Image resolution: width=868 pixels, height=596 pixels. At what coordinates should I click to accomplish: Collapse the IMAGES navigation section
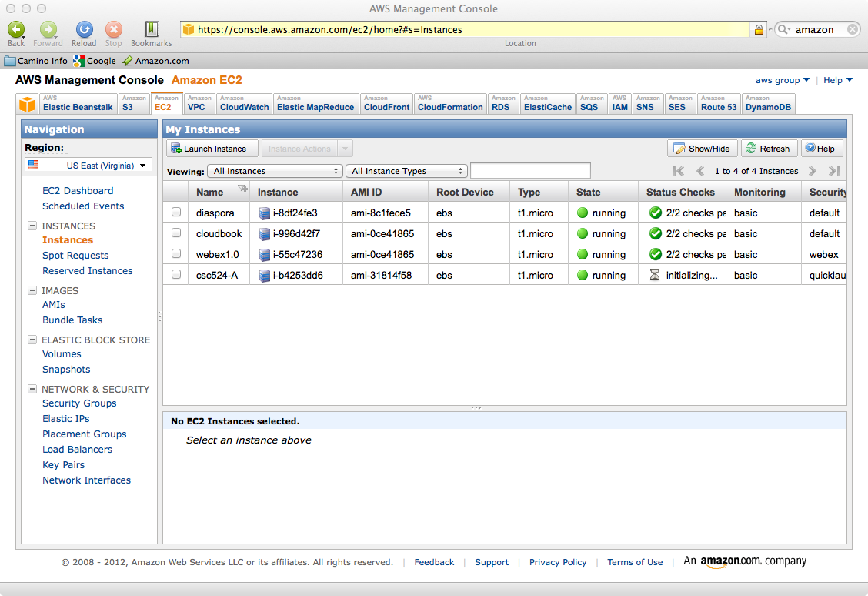(x=32, y=290)
